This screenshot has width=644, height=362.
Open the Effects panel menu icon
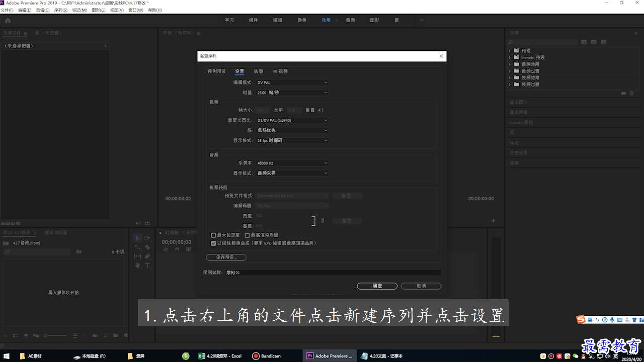636,33
